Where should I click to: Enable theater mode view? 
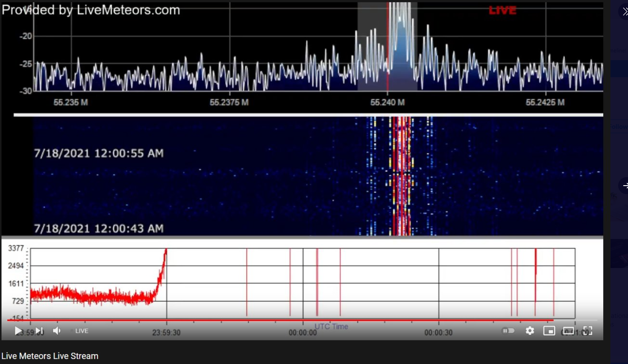(x=569, y=331)
